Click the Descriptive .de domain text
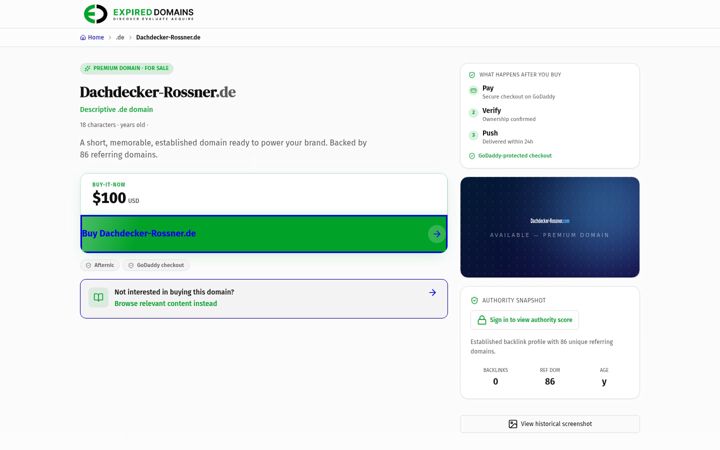The height and width of the screenshot is (450, 720). click(x=116, y=110)
